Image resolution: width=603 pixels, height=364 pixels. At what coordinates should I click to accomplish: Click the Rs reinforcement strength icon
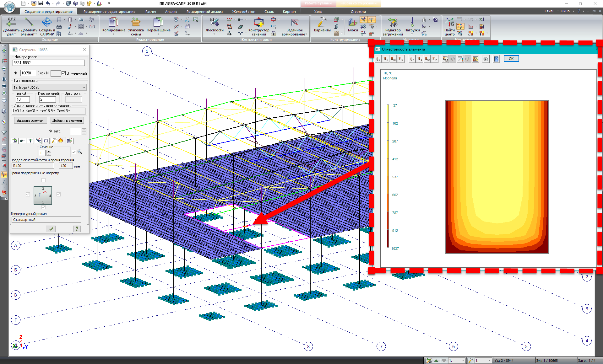click(x=419, y=59)
